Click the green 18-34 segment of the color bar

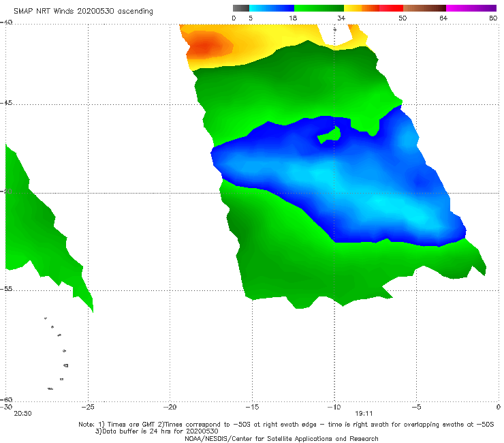coord(319,8)
